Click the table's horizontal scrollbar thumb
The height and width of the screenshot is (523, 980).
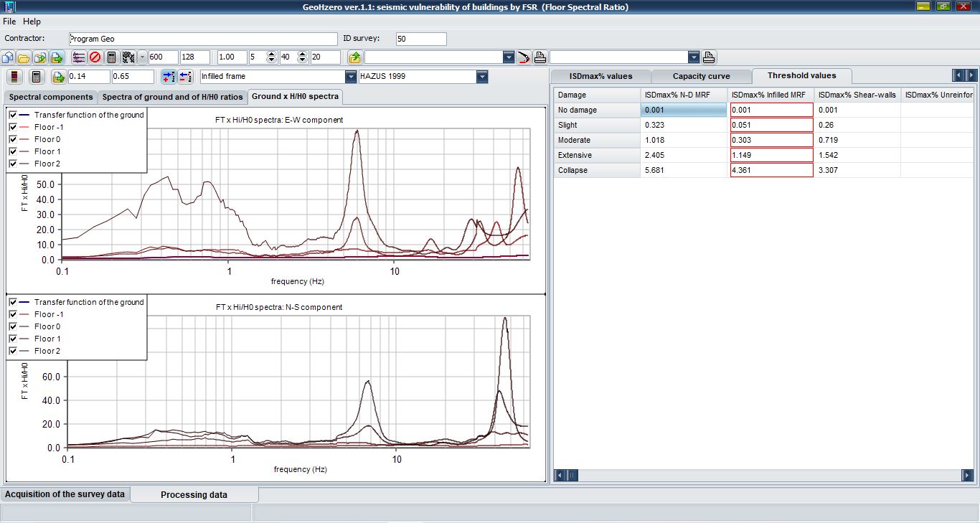[572, 475]
